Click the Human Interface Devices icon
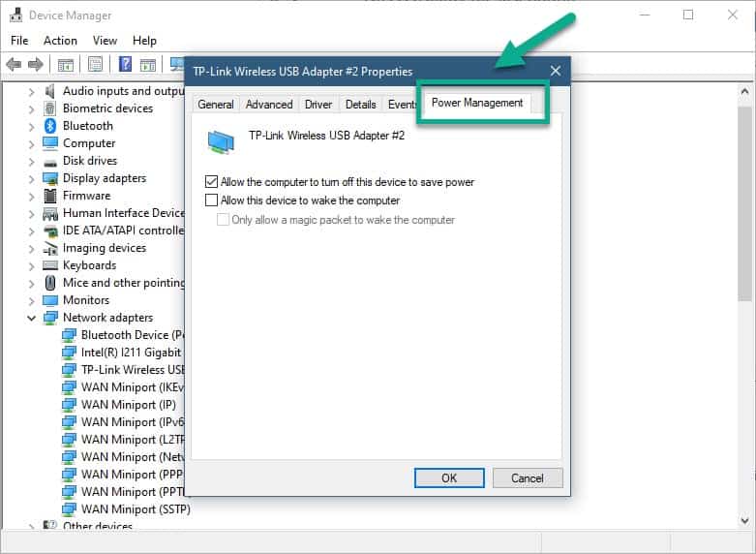Screen dimensions: 756x554 (x=50, y=213)
